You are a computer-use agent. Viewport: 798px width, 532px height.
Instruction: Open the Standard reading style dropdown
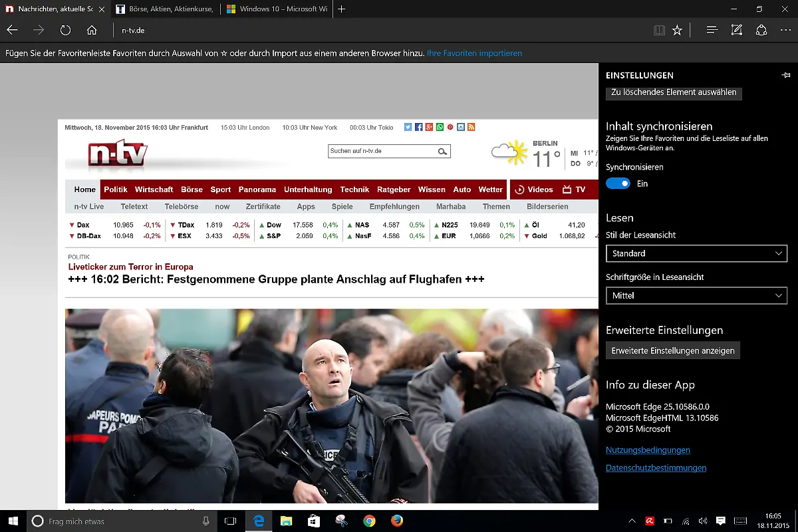coord(696,253)
